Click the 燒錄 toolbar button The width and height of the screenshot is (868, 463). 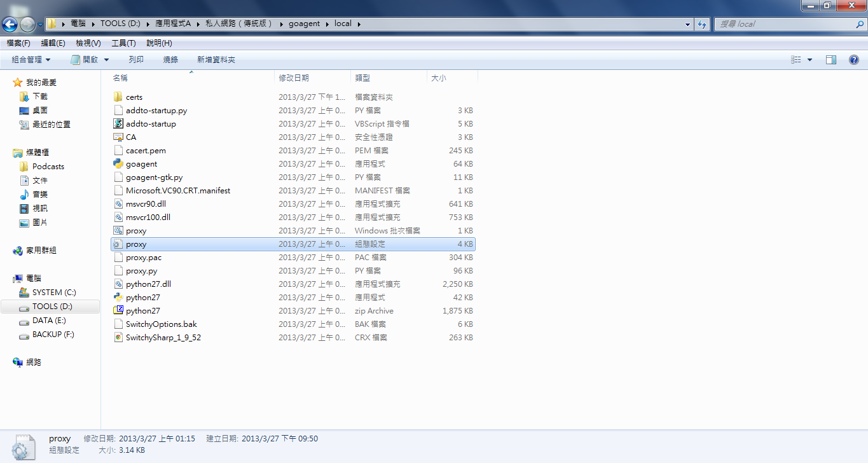(x=170, y=60)
